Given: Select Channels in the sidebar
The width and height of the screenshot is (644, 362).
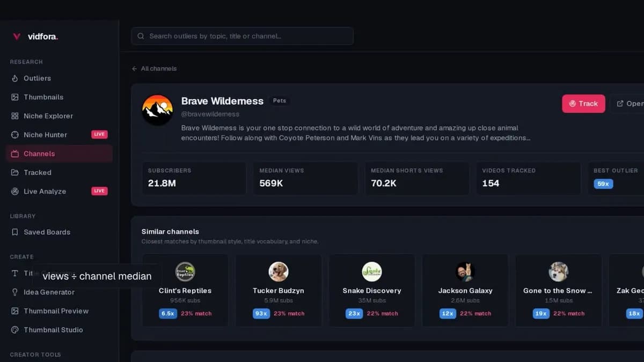Looking at the screenshot, I should (x=59, y=153).
